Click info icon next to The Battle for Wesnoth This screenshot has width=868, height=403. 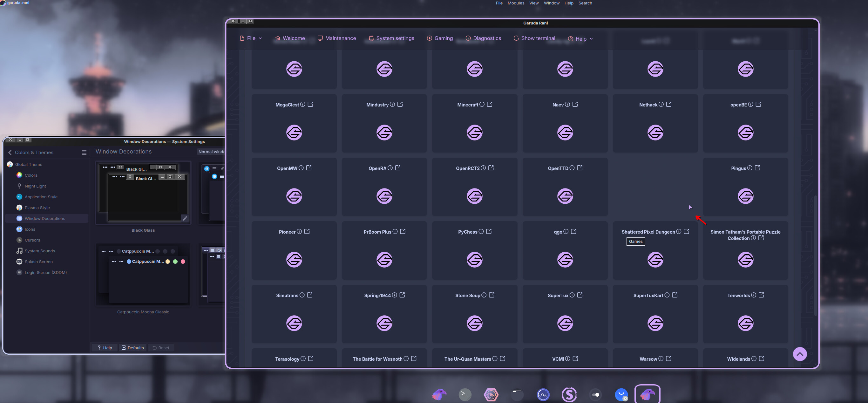point(406,359)
